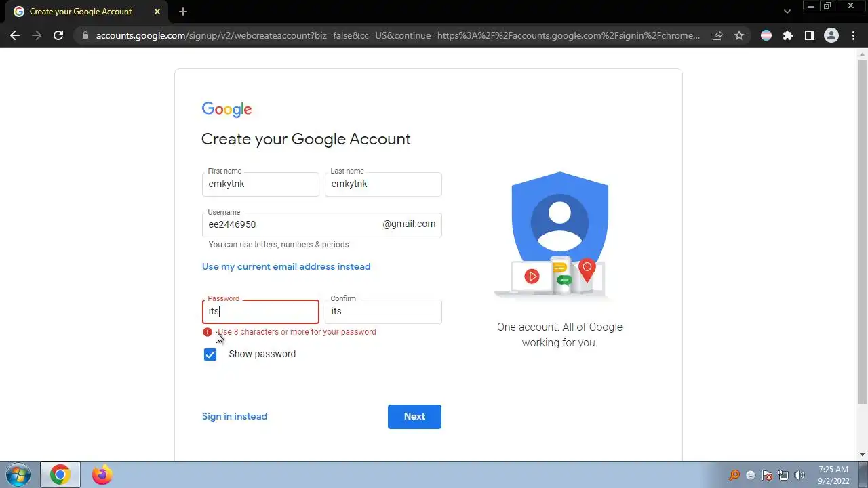This screenshot has width=868, height=488.
Task: Click the grey circle tray icon
Action: [751, 475]
